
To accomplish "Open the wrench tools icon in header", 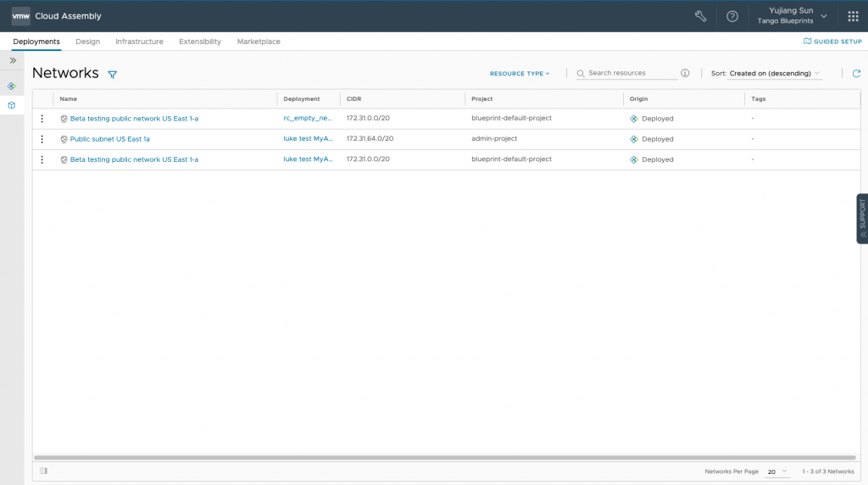I will click(x=700, y=16).
